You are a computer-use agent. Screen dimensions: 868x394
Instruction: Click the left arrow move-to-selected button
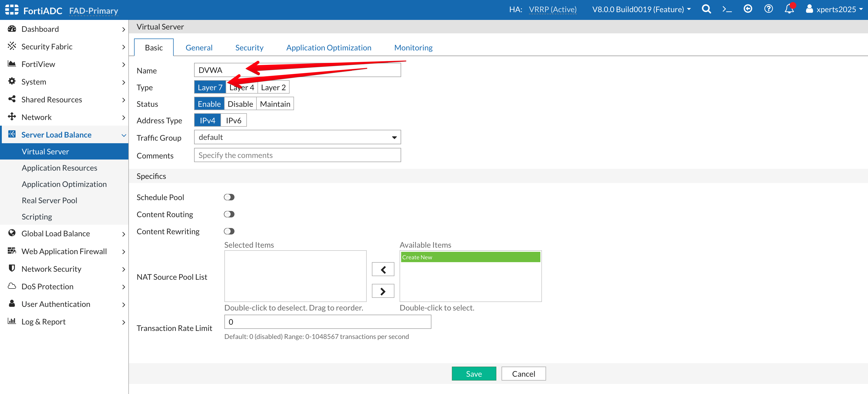383,269
